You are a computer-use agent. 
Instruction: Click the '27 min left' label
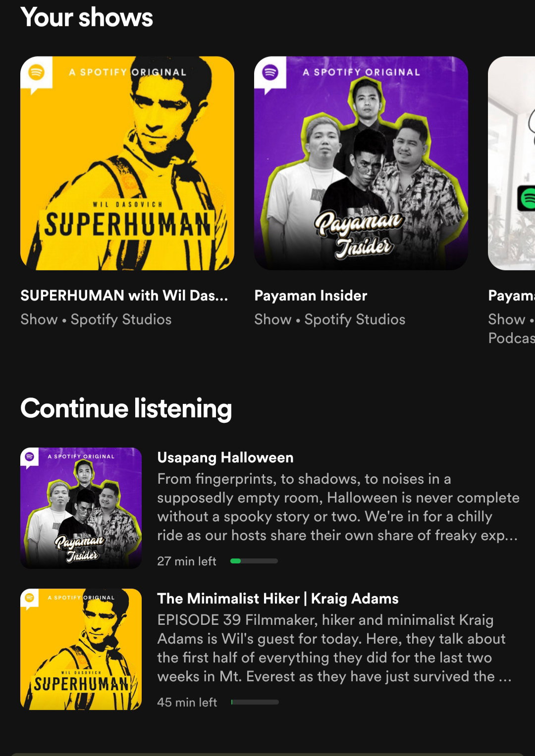(x=187, y=561)
